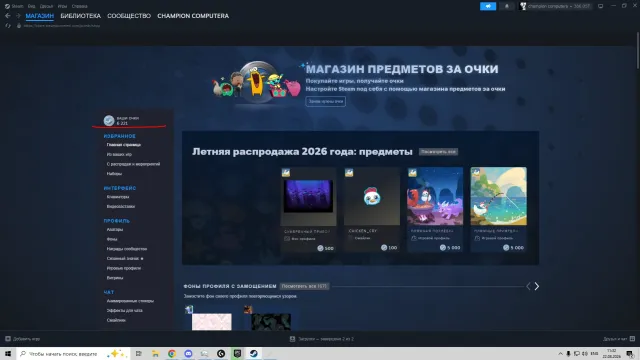The image size is (640, 360).
Task: Reload the page with the refresh icon
Action: (8, 26)
